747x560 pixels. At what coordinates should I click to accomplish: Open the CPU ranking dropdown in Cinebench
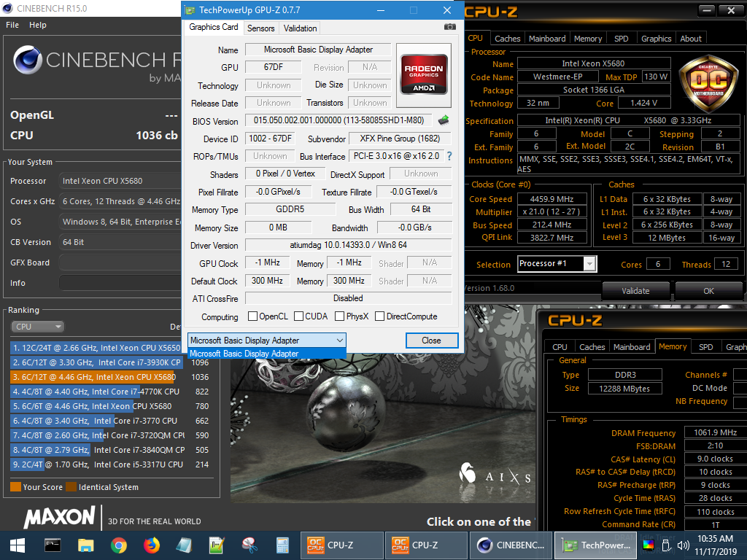click(38, 327)
